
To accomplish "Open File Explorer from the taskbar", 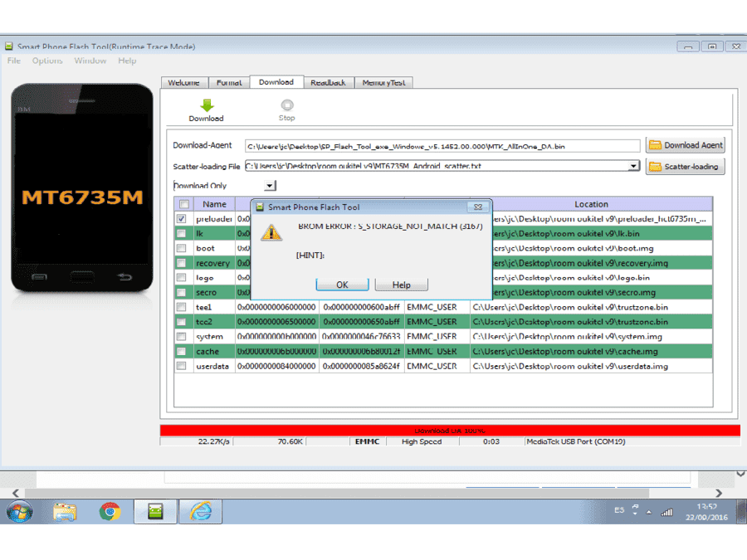I will click(x=65, y=512).
